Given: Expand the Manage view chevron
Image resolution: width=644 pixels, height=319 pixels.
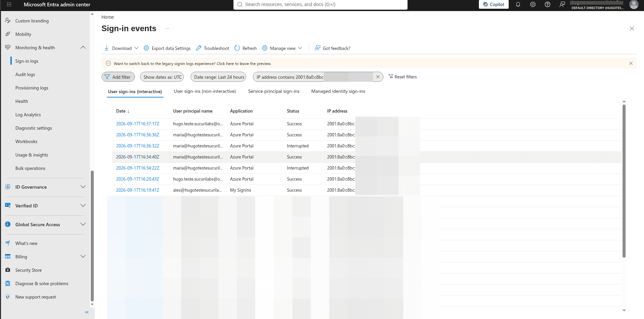Looking at the screenshot, I should [x=300, y=48].
